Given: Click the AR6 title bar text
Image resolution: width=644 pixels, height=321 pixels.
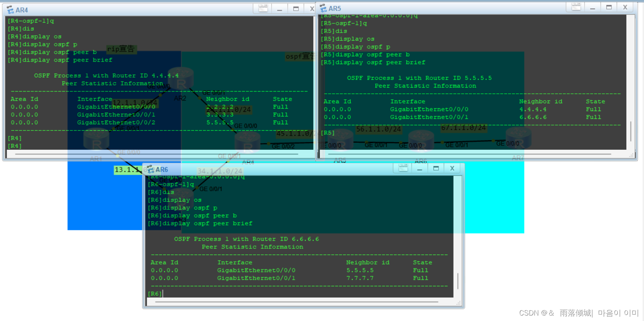Looking at the screenshot, I should point(162,170).
